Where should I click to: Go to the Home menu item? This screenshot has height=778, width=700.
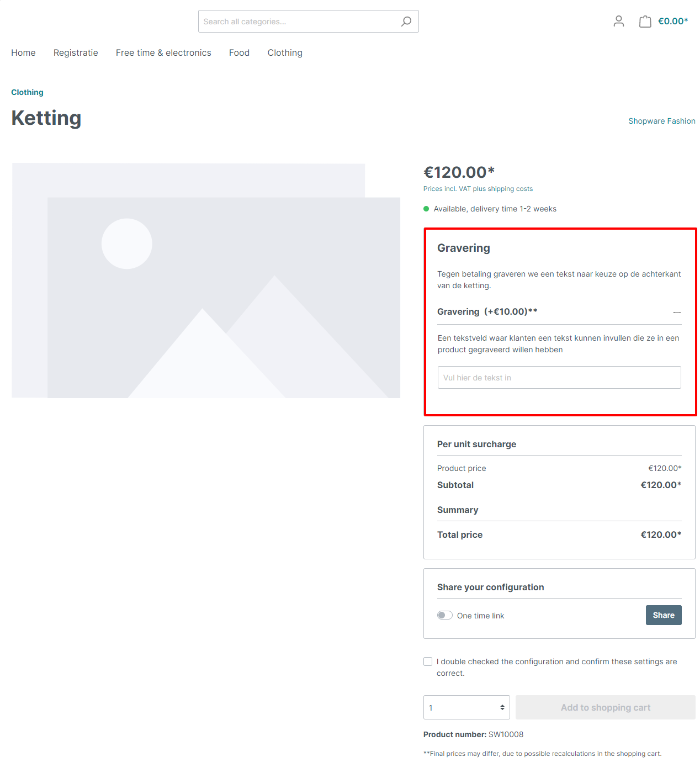(x=23, y=52)
